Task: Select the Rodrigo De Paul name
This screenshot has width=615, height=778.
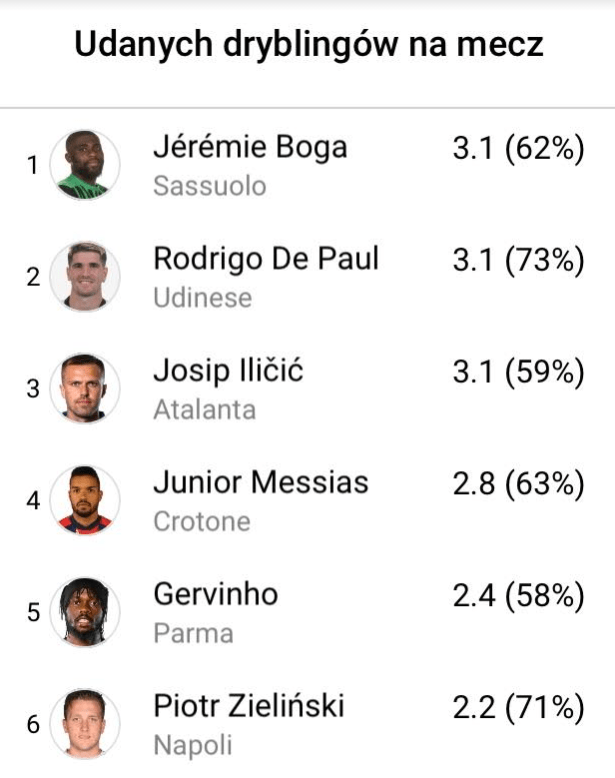Action: point(266,260)
